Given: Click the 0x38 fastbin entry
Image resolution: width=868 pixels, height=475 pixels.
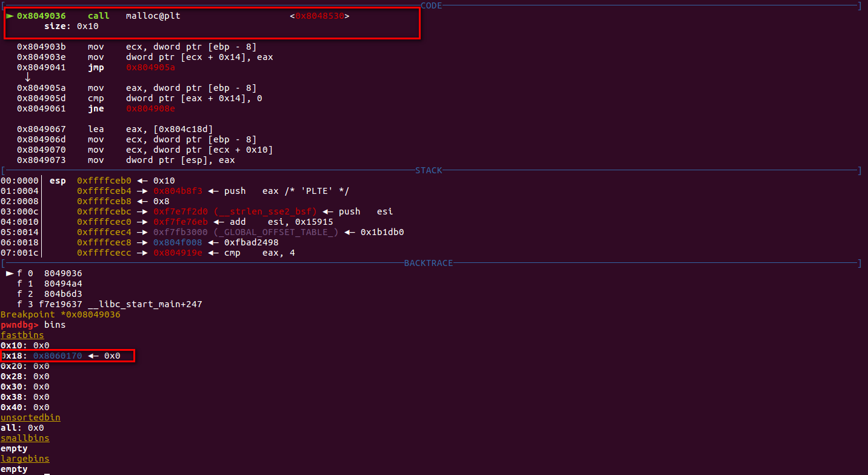Looking at the screenshot, I should (x=25, y=397).
